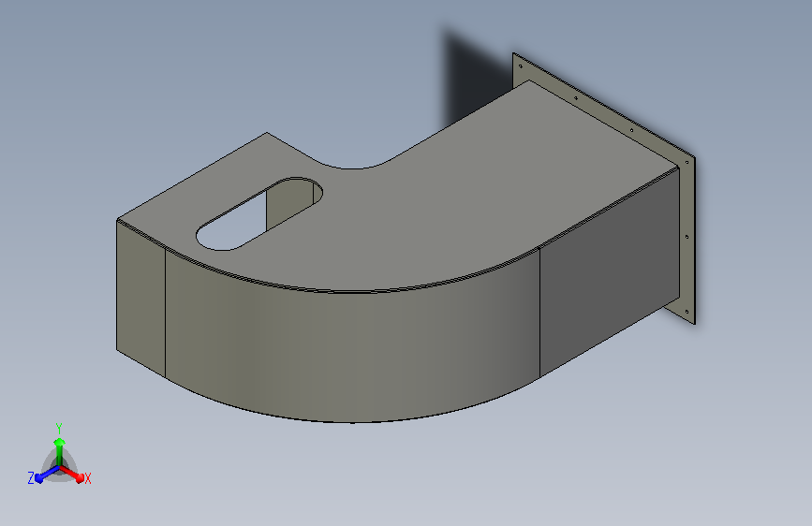Click the blue Z axis of the orientation triad
The height and width of the screenshot is (526, 812).
pos(47,475)
